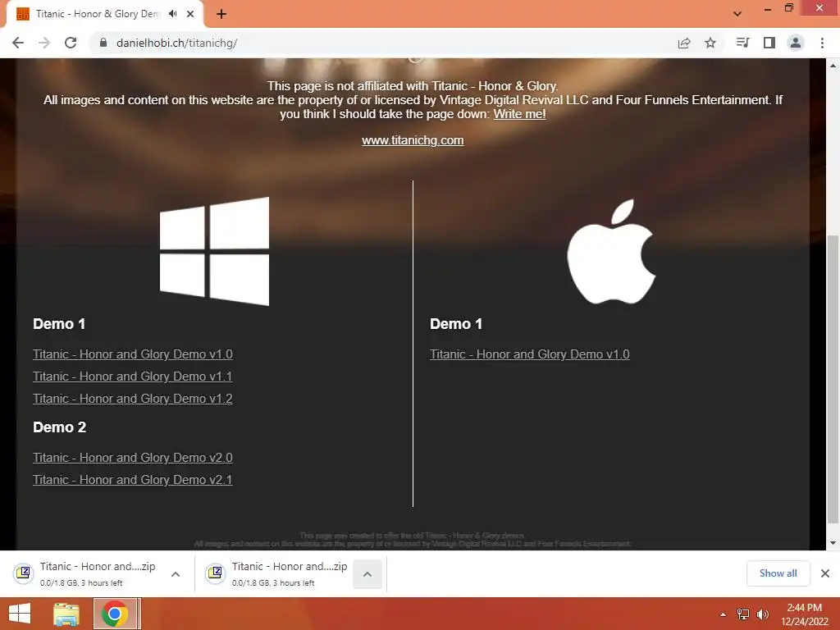
Task: Expand options for second zip download
Action: (367, 574)
